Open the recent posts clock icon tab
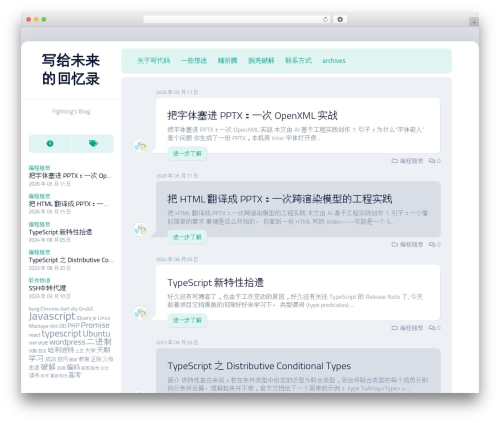The width and height of the screenshot is (500, 423). 50,143
